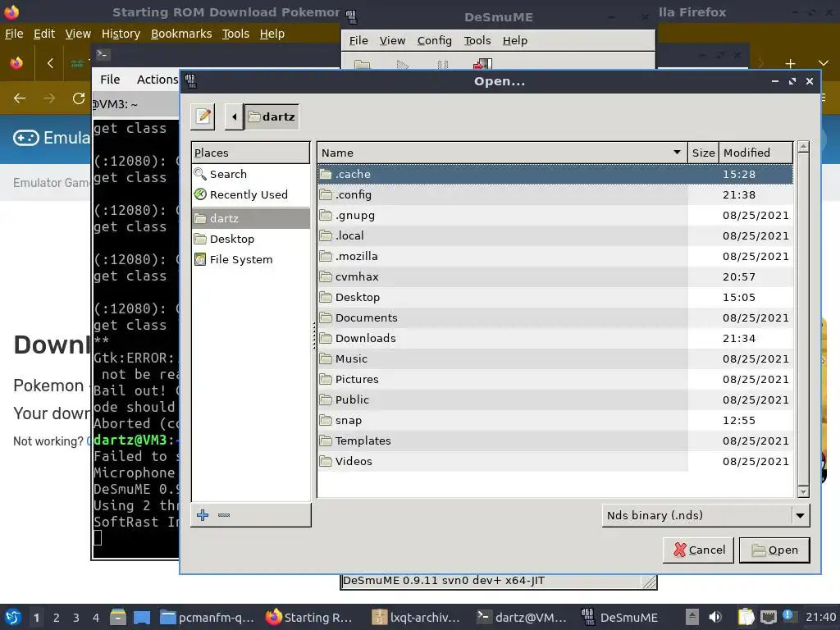Click the file list scrollbar down arrow
The image size is (840, 630).
point(802,491)
